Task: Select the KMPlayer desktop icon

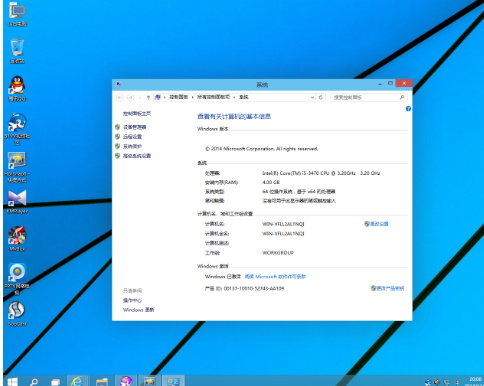Action: (x=17, y=202)
